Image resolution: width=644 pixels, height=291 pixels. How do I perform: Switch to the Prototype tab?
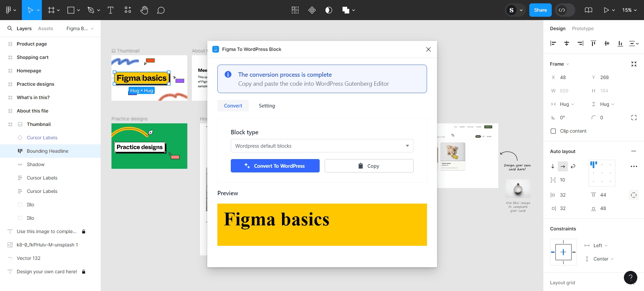(583, 28)
